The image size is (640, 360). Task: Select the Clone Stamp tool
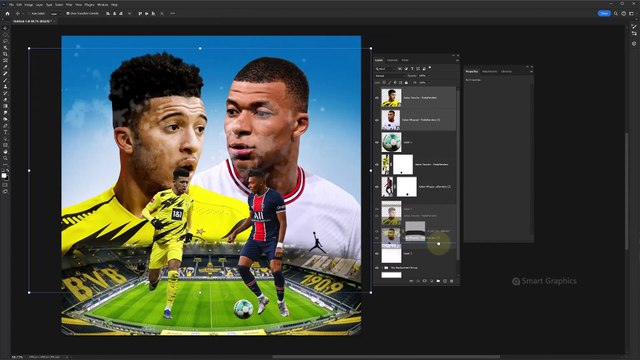click(5, 87)
